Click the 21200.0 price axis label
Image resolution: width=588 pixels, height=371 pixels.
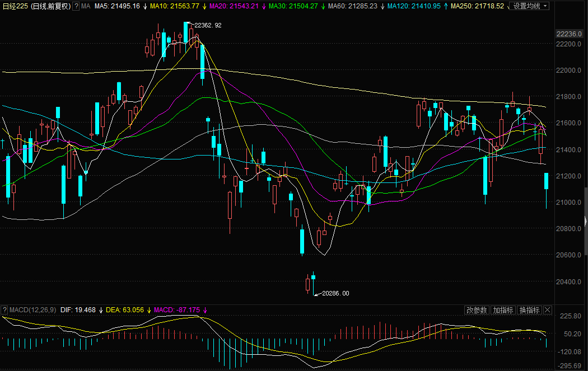tap(569, 176)
